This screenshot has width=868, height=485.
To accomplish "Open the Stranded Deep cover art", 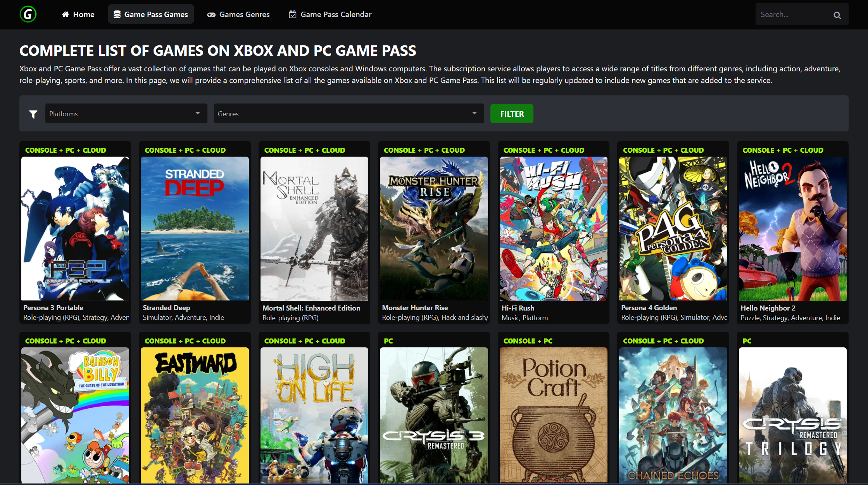I will click(x=195, y=228).
